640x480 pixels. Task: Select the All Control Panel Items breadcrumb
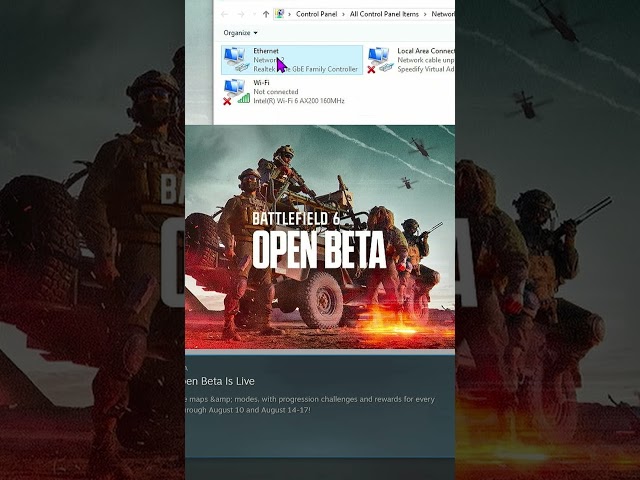pyautogui.click(x=384, y=14)
